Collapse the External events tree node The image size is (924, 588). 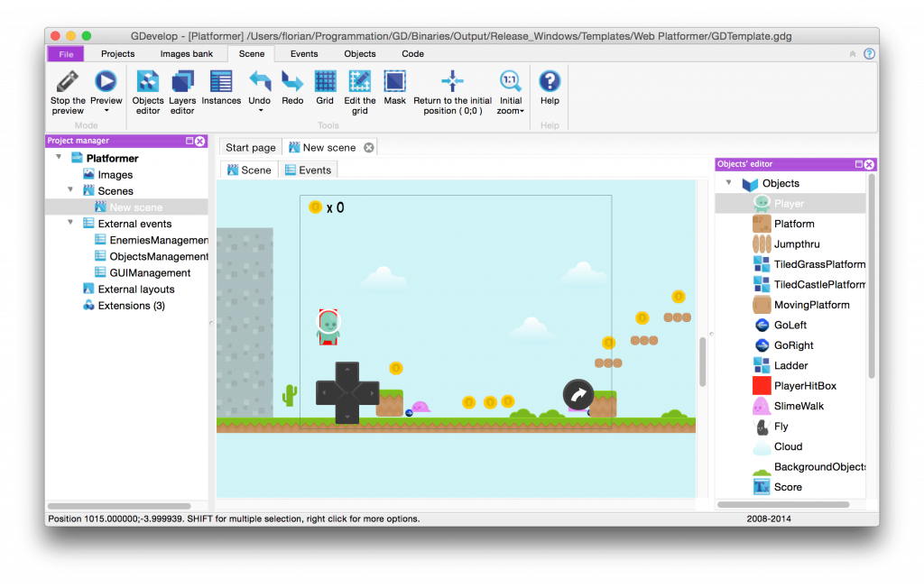[x=70, y=223]
